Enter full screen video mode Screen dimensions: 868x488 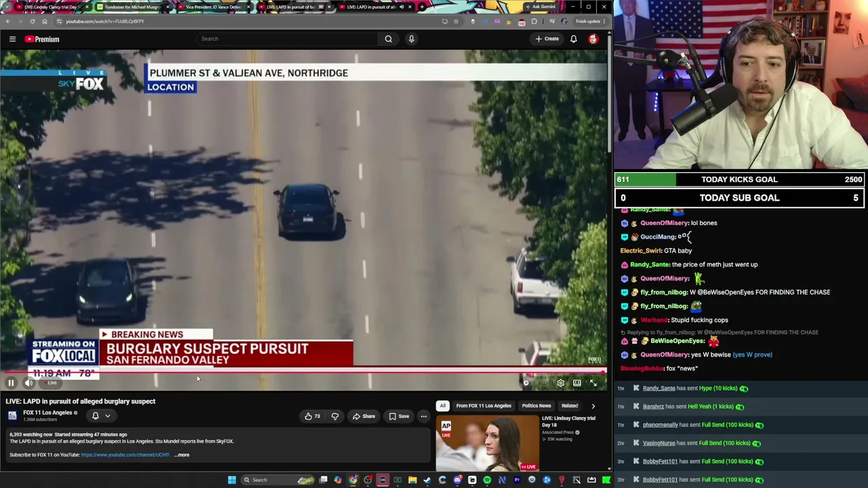pos(593,383)
